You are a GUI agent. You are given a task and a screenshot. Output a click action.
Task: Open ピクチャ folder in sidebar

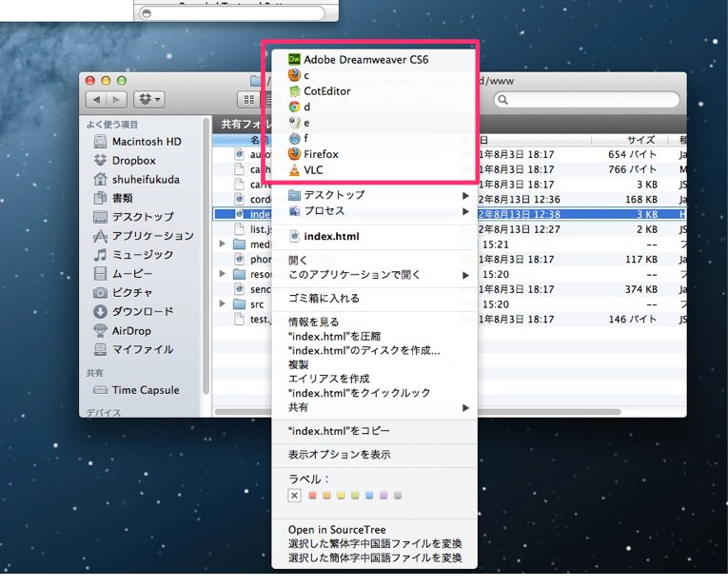[123, 292]
